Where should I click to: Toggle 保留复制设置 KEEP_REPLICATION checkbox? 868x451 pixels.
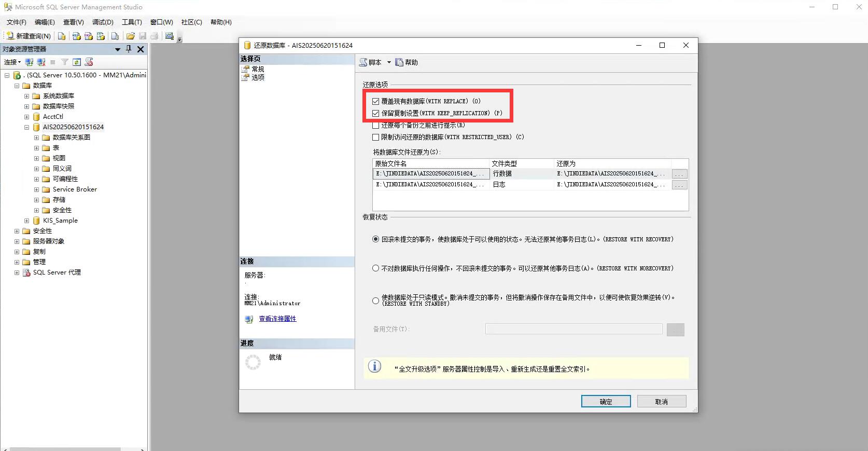click(375, 113)
